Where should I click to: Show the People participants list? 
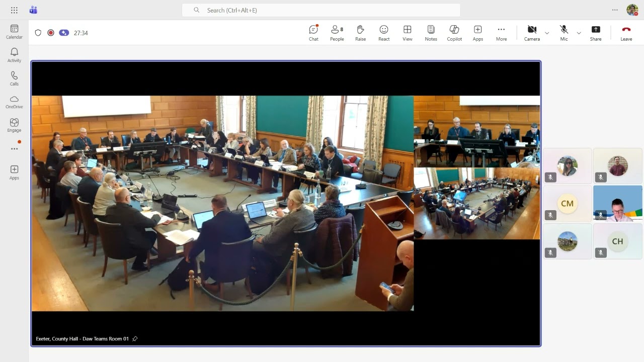[337, 33]
